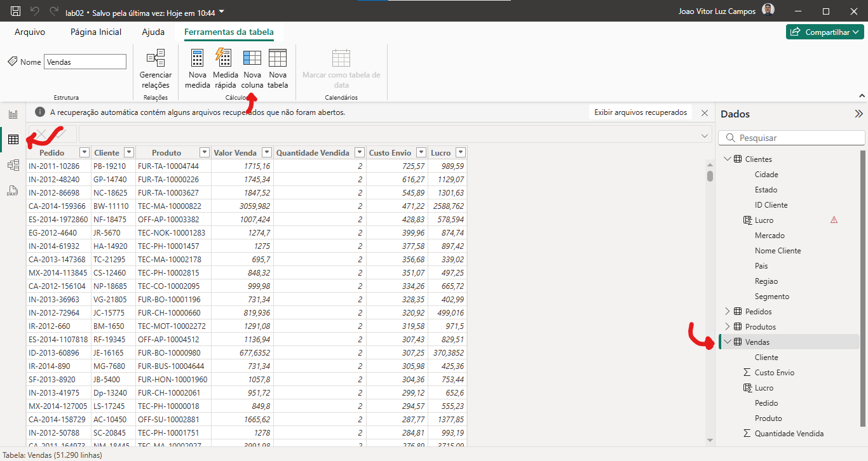
Task: Switch to the Página Inicial tab
Action: (96, 32)
